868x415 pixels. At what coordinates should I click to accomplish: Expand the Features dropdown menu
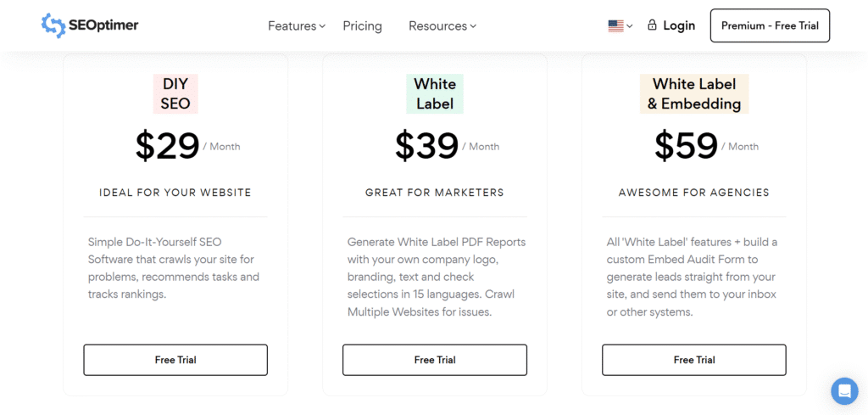coord(297,26)
